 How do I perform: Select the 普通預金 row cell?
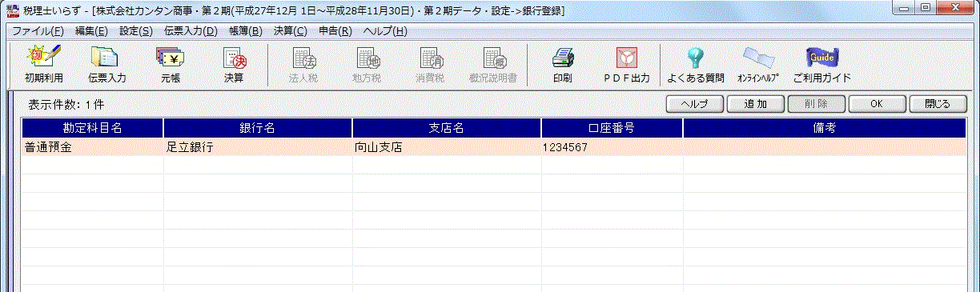pyautogui.click(x=92, y=147)
